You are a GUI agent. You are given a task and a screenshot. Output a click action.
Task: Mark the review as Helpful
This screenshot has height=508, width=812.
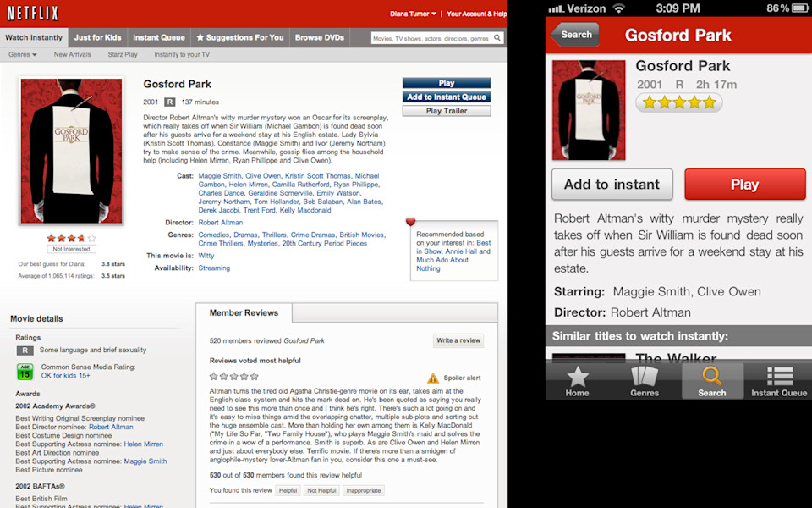[x=288, y=490]
